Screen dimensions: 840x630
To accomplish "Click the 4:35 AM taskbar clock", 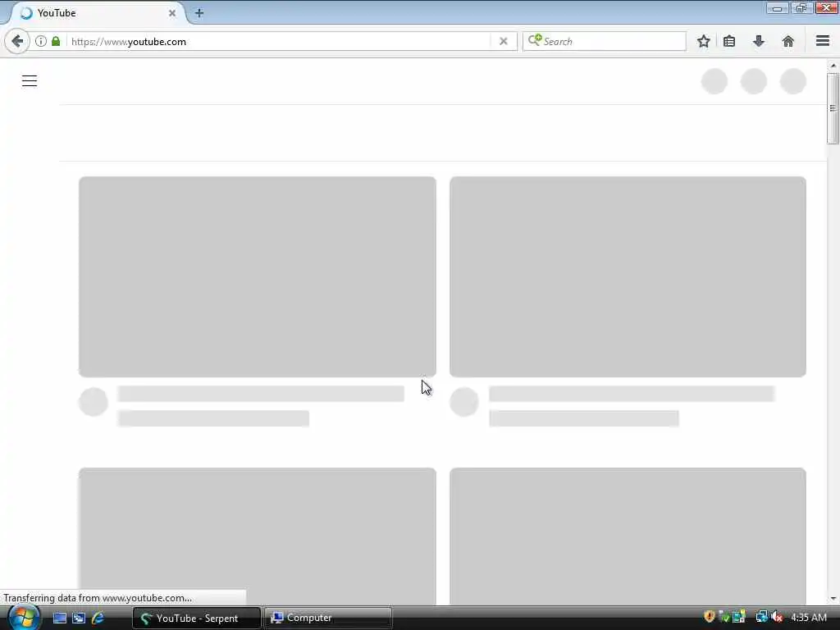I will (809, 617).
